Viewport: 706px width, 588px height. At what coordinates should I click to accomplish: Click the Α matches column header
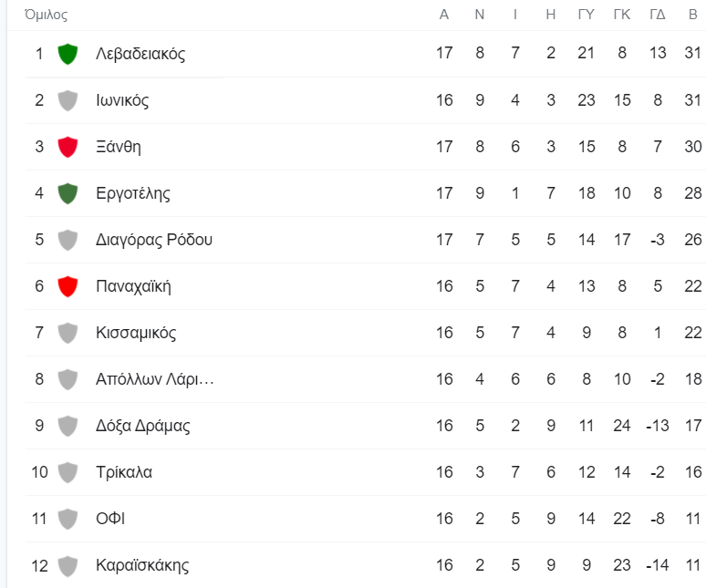(444, 15)
